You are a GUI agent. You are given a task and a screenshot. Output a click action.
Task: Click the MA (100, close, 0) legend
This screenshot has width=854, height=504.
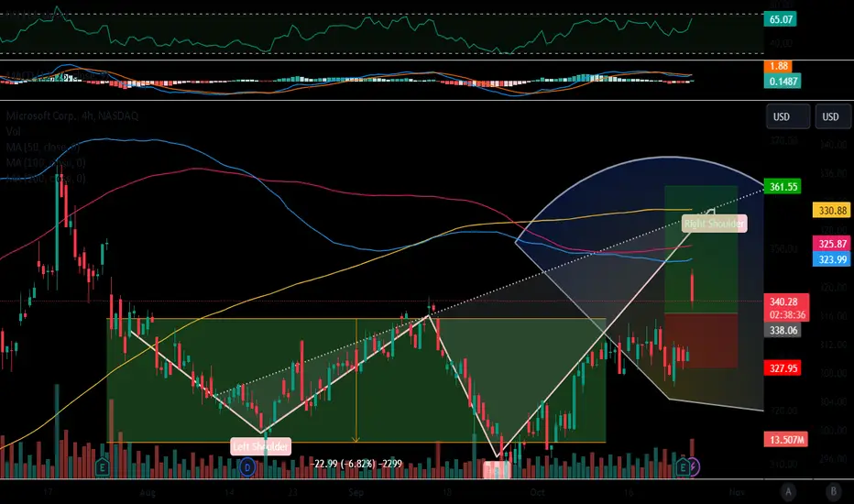tap(46, 162)
